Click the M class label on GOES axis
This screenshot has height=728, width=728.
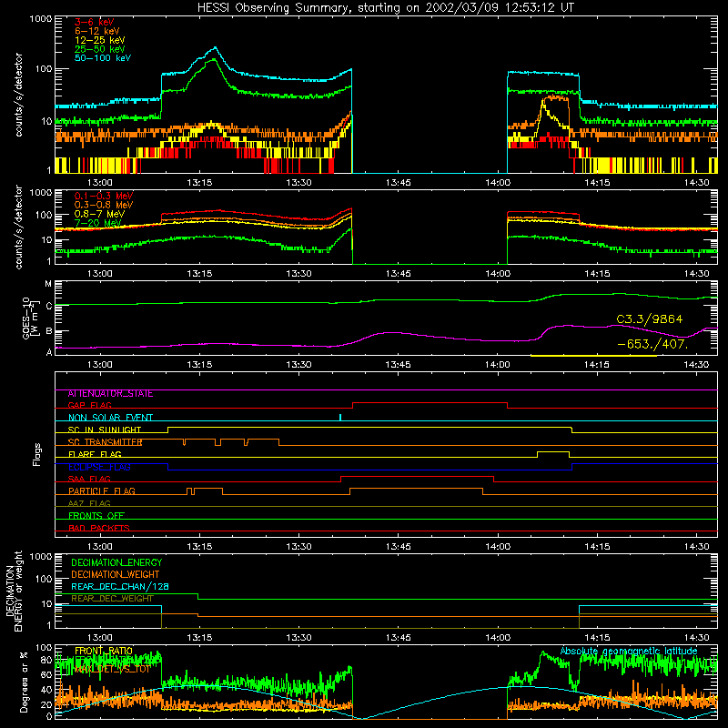coord(48,284)
